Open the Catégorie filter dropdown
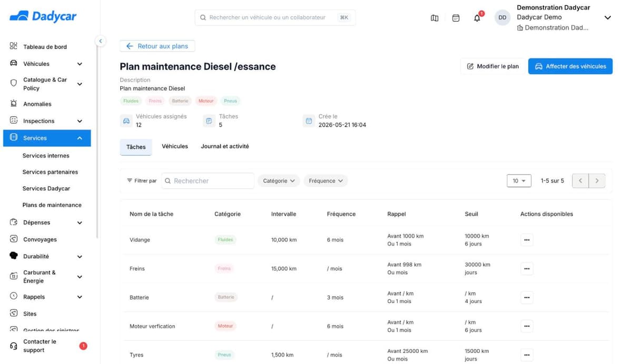This screenshot has height=364, width=632. click(279, 180)
